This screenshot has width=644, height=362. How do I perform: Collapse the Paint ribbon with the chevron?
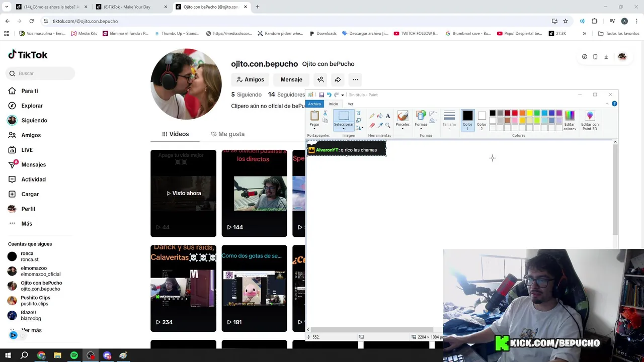click(x=607, y=104)
